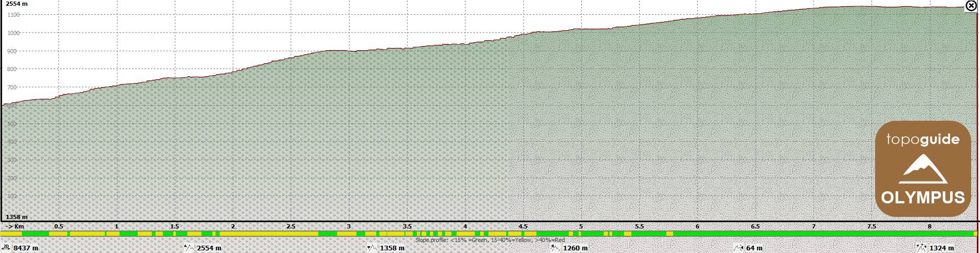The height and width of the screenshot is (253, 980).
Task: Click the total ascent icon by 1260 m
Action: coord(555,248)
